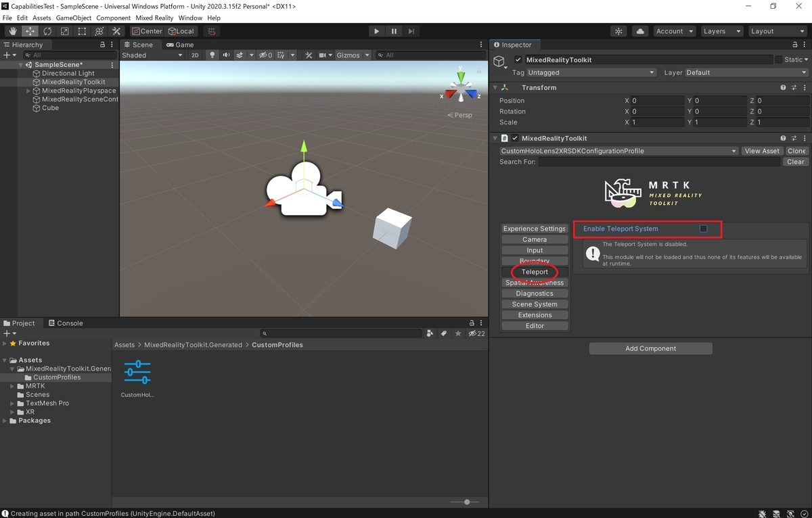
Task: Toggle Local handle rotation button
Action: (x=181, y=31)
